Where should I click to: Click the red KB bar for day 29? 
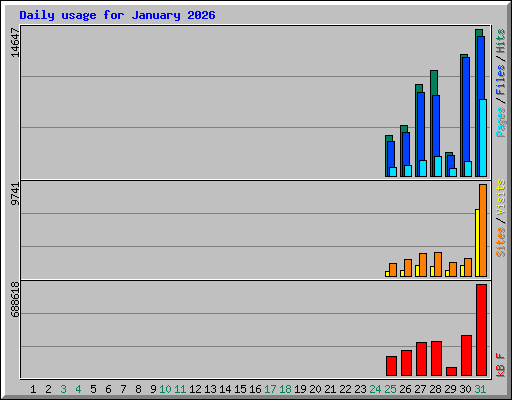[x=451, y=372]
